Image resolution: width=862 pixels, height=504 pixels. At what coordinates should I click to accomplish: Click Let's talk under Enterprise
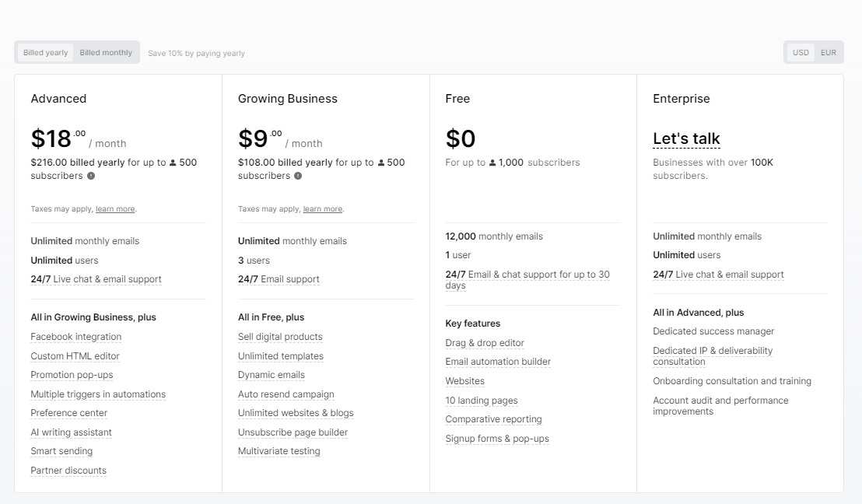(686, 139)
